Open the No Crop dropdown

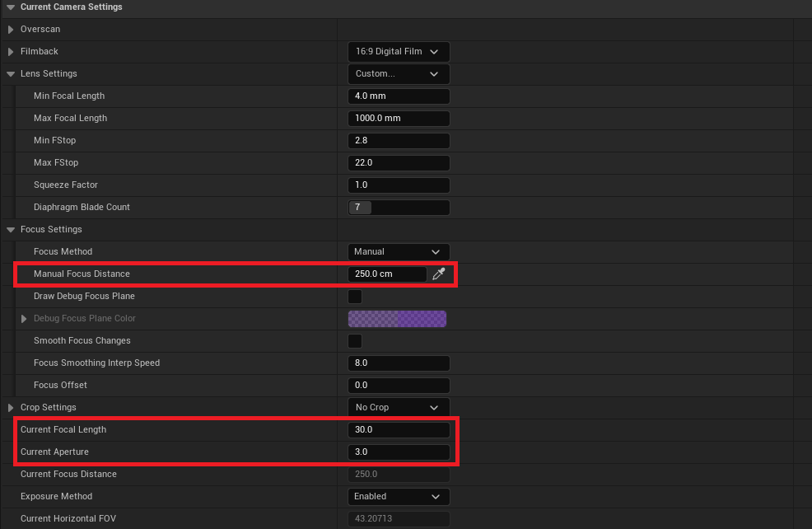(x=399, y=408)
